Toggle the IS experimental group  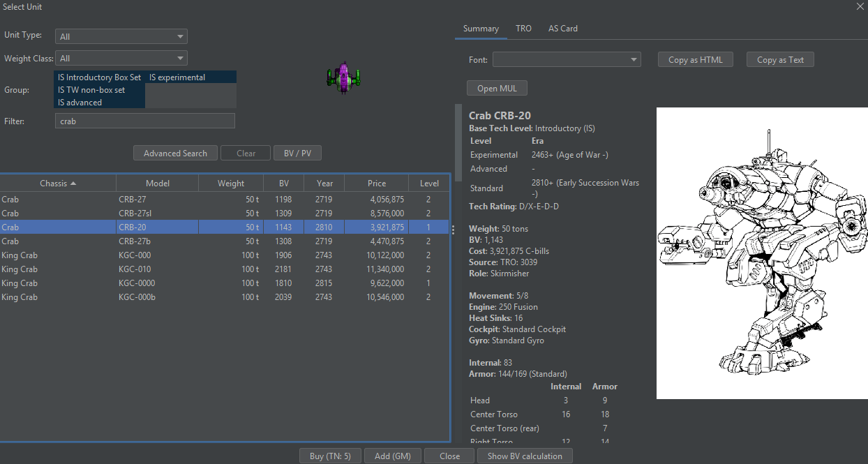[177, 77]
